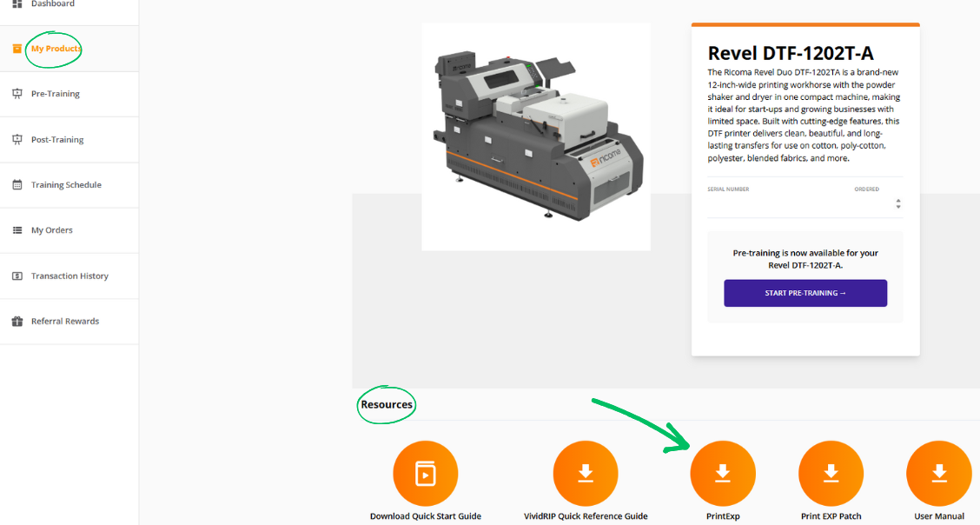This screenshot has height=525, width=980.
Task: Click the My Orders list icon
Action: tap(17, 230)
